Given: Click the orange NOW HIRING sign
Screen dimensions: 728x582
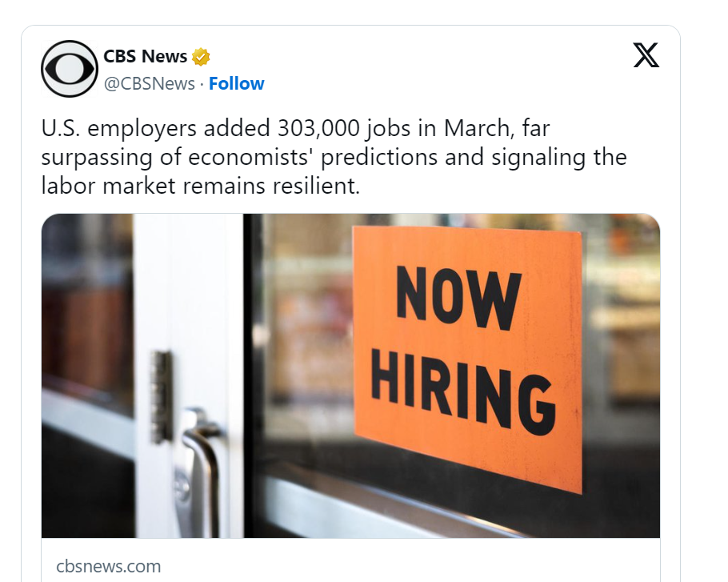Looking at the screenshot, I should click(x=467, y=359).
